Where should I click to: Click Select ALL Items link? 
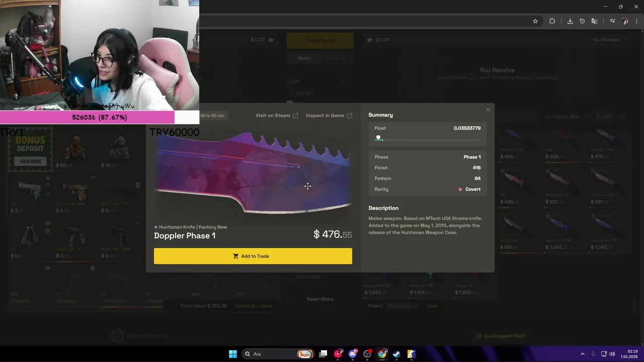(254, 306)
